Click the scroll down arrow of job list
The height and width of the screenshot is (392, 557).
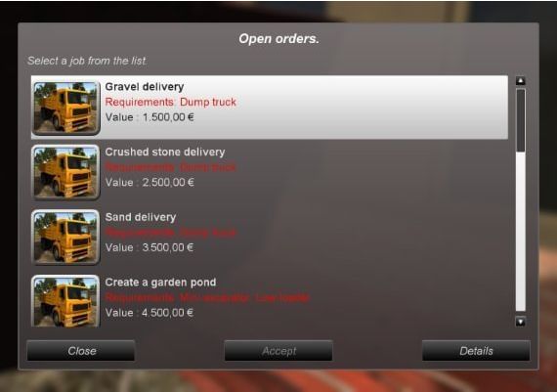click(521, 322)
